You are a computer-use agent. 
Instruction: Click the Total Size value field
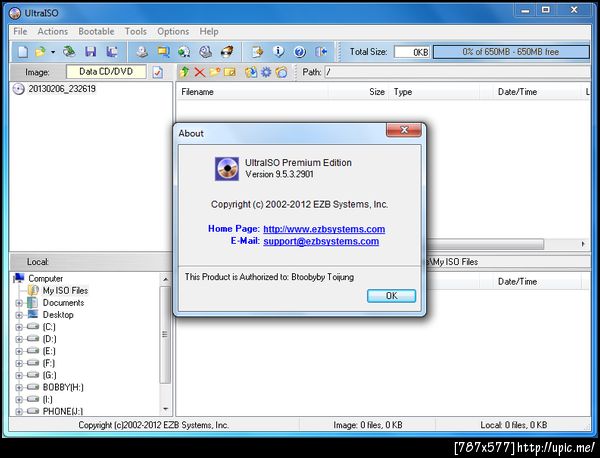412,52
